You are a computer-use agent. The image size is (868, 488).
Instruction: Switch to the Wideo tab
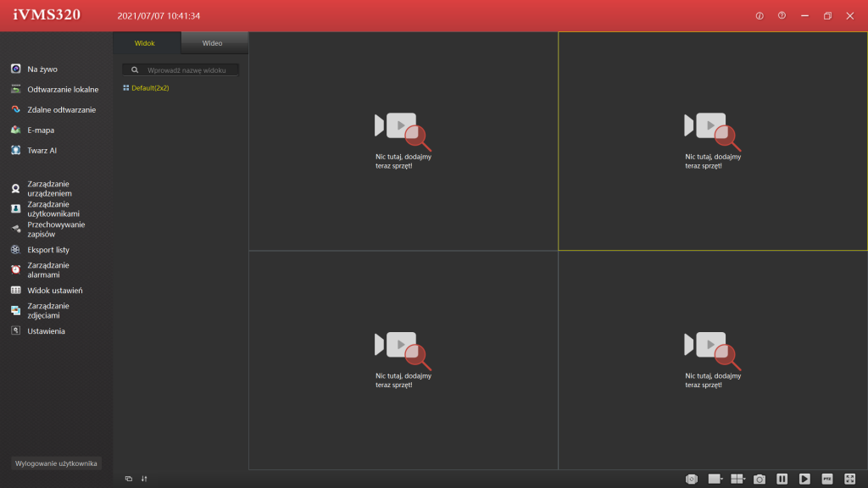click(x=213, y=43)
